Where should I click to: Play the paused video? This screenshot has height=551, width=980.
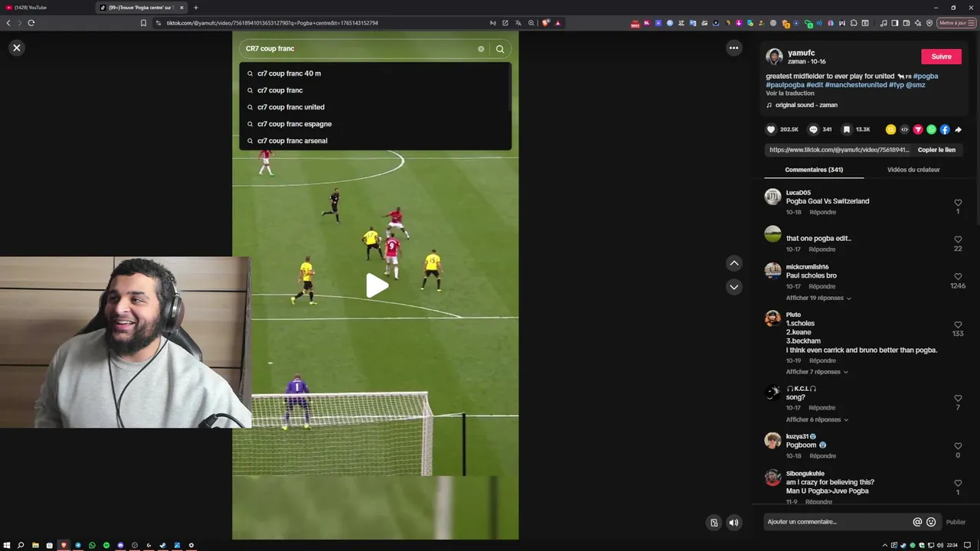(x=376, y=285)
